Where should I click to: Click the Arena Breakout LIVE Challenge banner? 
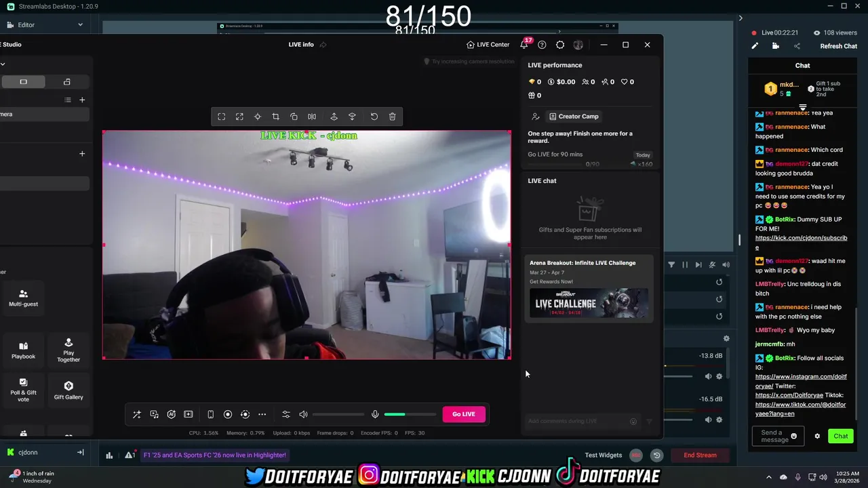point(589,303)
